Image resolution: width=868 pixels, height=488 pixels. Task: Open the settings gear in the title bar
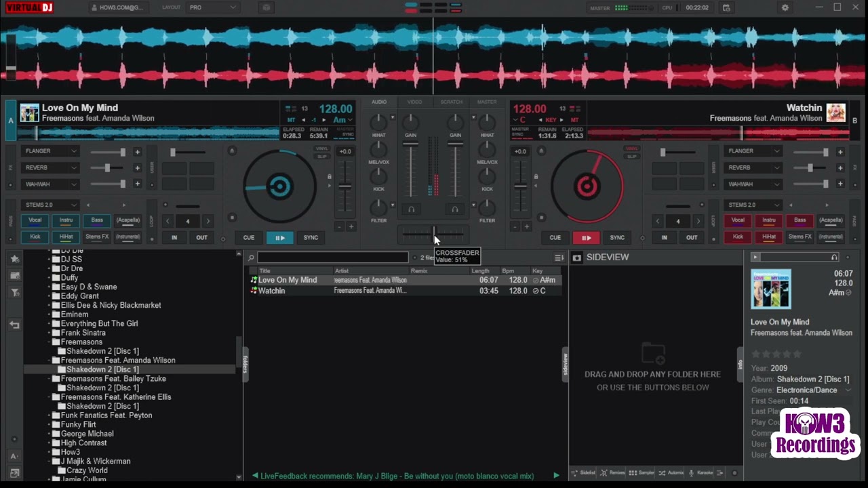[785, 7]
